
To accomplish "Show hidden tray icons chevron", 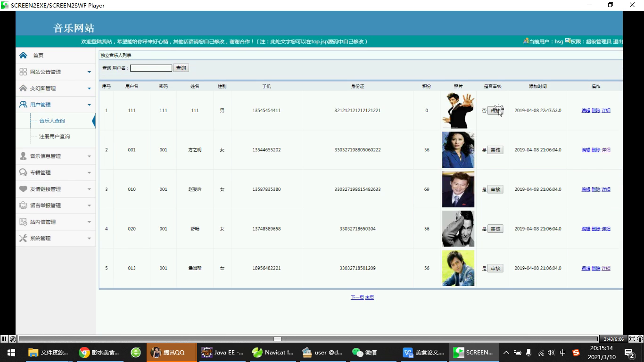I will [x=506, y=353].
